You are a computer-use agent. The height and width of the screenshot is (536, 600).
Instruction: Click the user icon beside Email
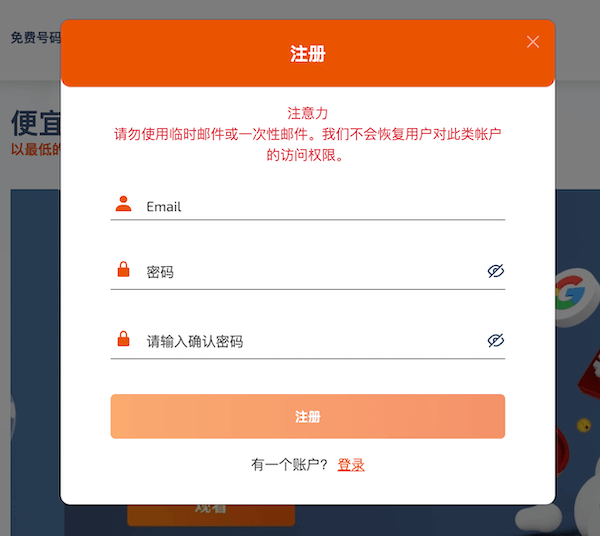point(123,204)
